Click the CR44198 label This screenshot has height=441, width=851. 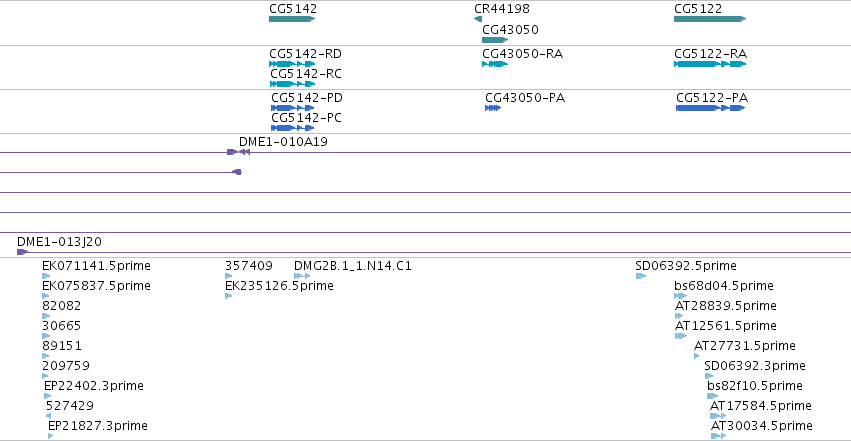coord(501,9)
